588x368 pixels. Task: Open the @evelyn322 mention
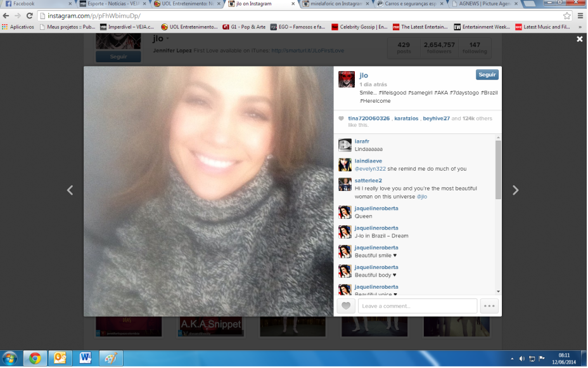tap(370, 169)
